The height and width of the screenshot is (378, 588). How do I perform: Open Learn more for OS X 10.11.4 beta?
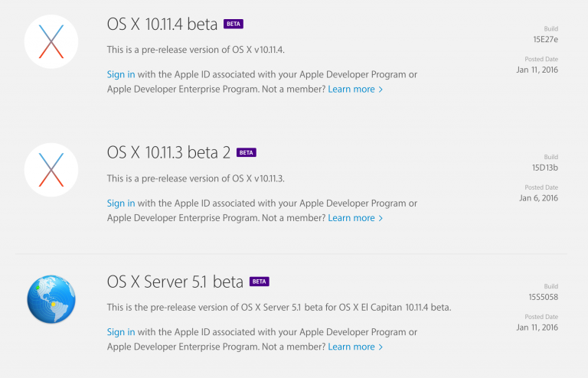click(x=355, y=90)
